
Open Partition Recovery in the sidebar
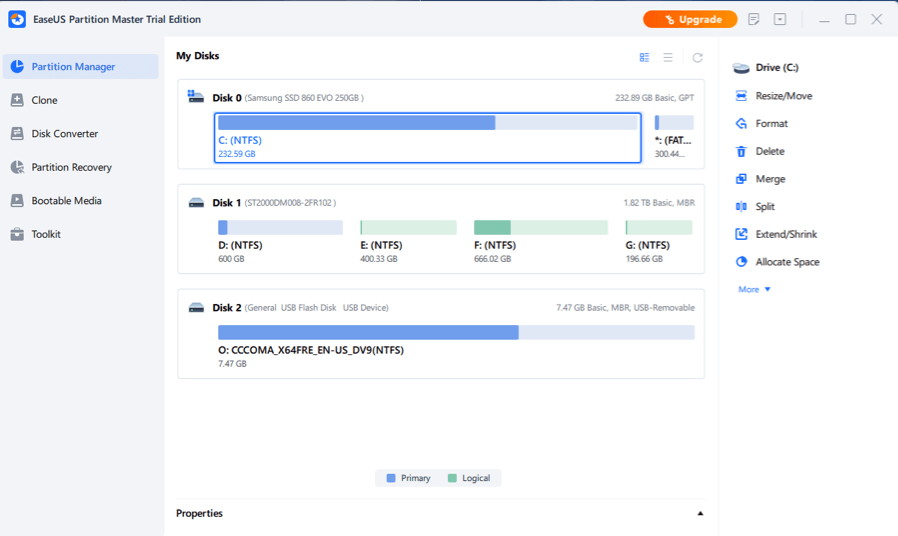click(x=71, y=167)
